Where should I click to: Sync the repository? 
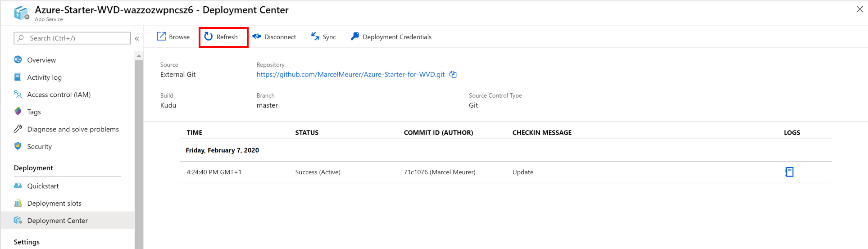pos(323,37)
